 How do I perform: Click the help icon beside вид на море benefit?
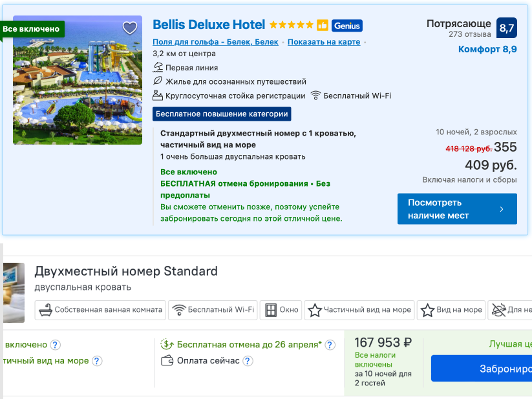point(97,361)
